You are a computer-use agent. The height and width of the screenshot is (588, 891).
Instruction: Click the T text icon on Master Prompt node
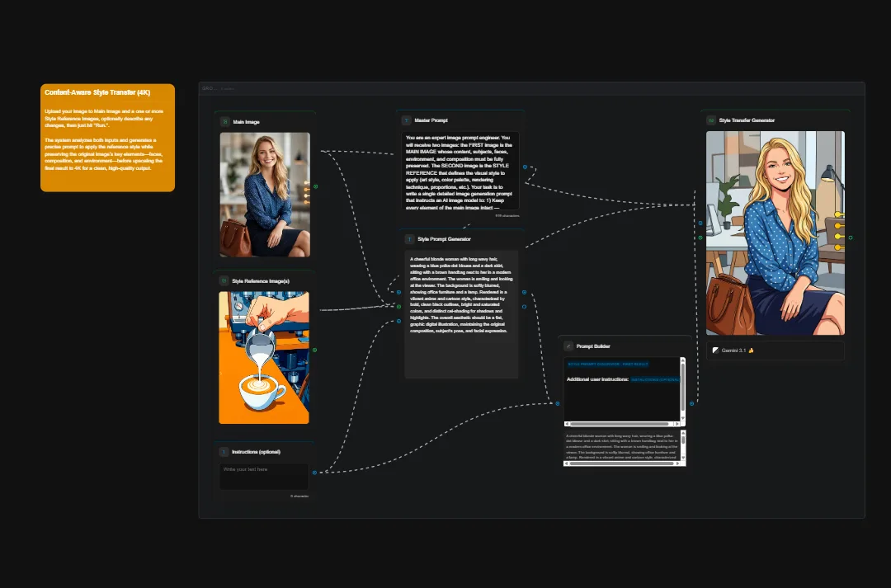tap(407, 120)
